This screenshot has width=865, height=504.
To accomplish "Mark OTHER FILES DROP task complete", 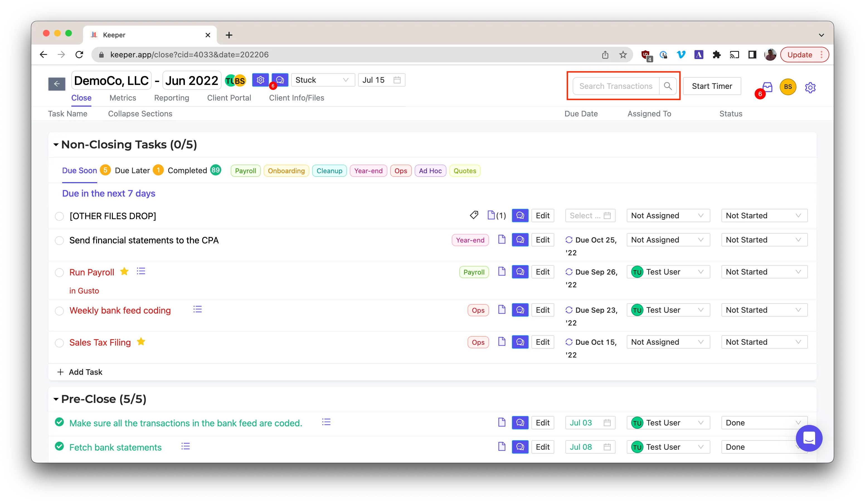I will click(x=59, y=216).
